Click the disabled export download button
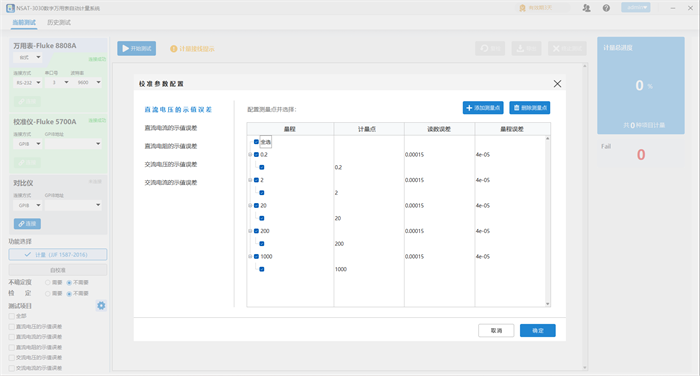Screen dimensions: 700x376 (x=527, y=48)
